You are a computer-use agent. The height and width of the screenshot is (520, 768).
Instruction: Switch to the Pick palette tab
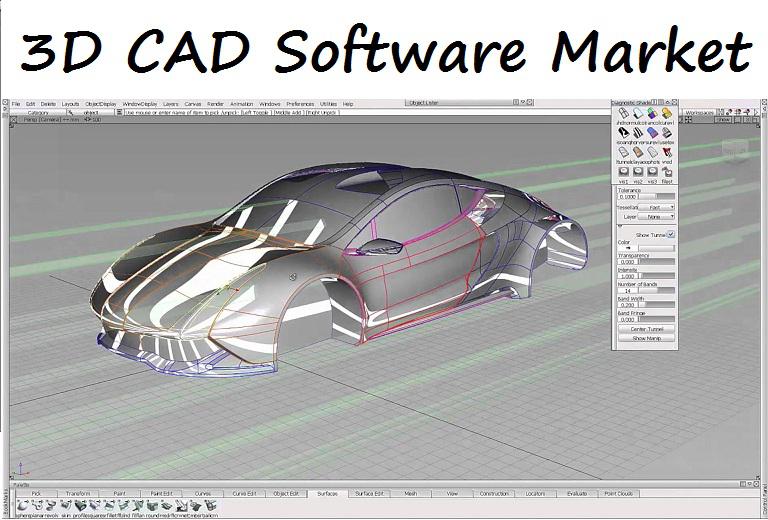(x=36, y=494)
